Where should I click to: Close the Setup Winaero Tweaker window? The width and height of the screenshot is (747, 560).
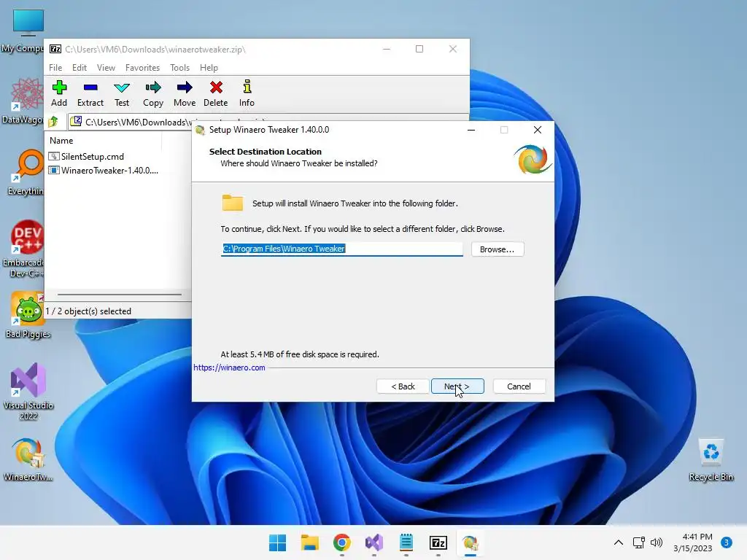point(538,130)
